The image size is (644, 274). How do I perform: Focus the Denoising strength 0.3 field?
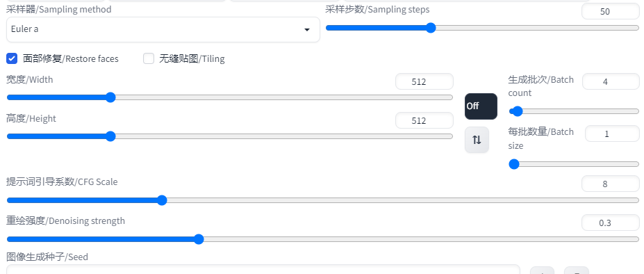611,223
